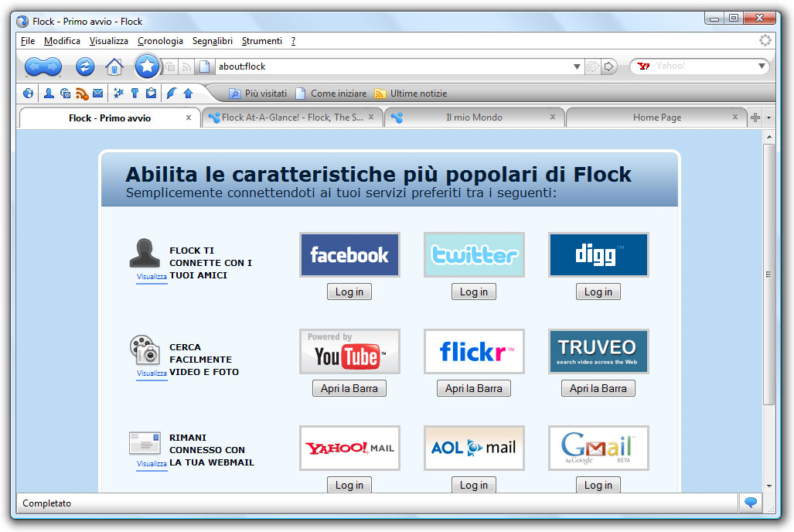794x532 pixels.
Task: Click the page's vertical scrollbar thumb
Action: coord(768,274)
